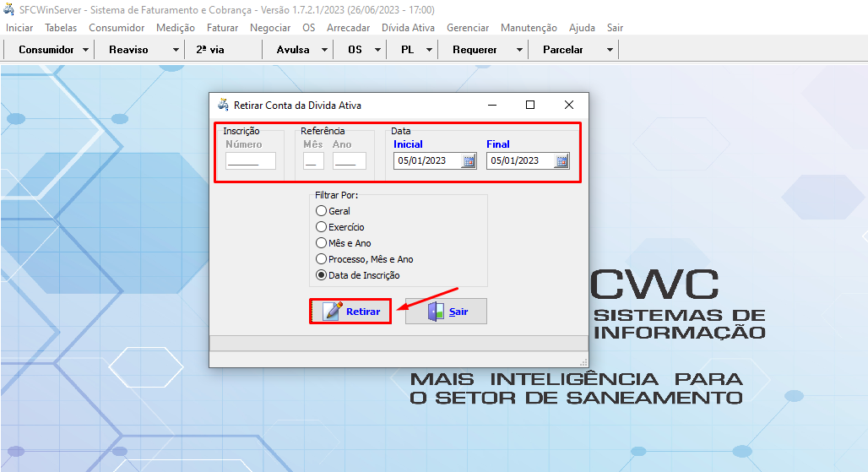The height and width of the screenshot is (472, 868).
Task: Open the Arrecadar menu
Action: pyautogui.click(x=348, y=28)
